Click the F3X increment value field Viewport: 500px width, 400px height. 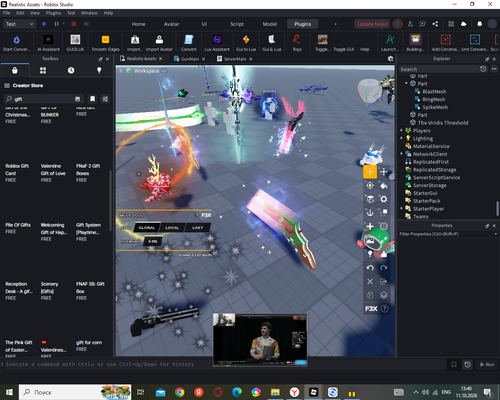[x=153, y=241]
